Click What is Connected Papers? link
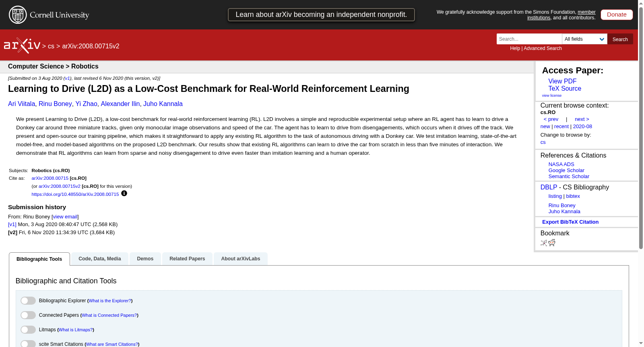The image size is (644, 347). pyautogui.click(x=109, y=315)
